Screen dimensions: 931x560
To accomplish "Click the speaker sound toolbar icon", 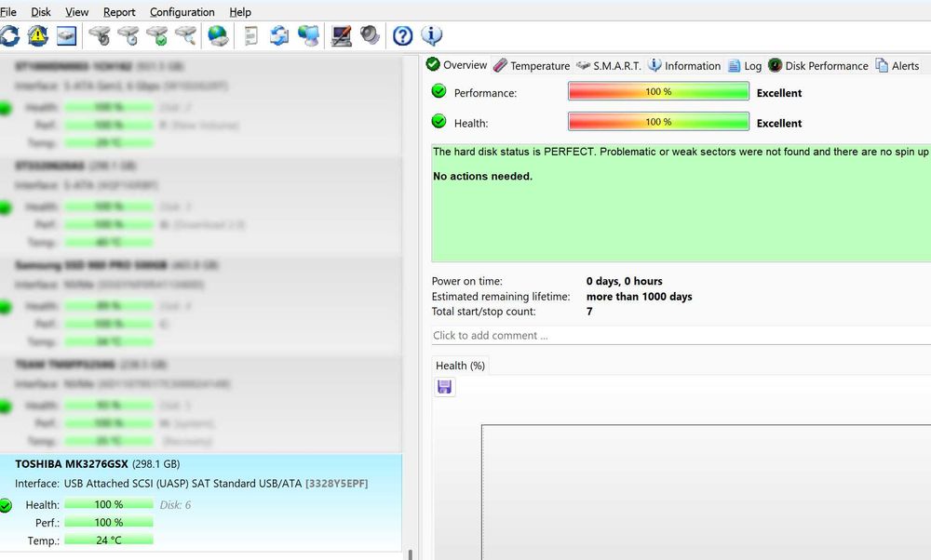I will coord(370,35).
